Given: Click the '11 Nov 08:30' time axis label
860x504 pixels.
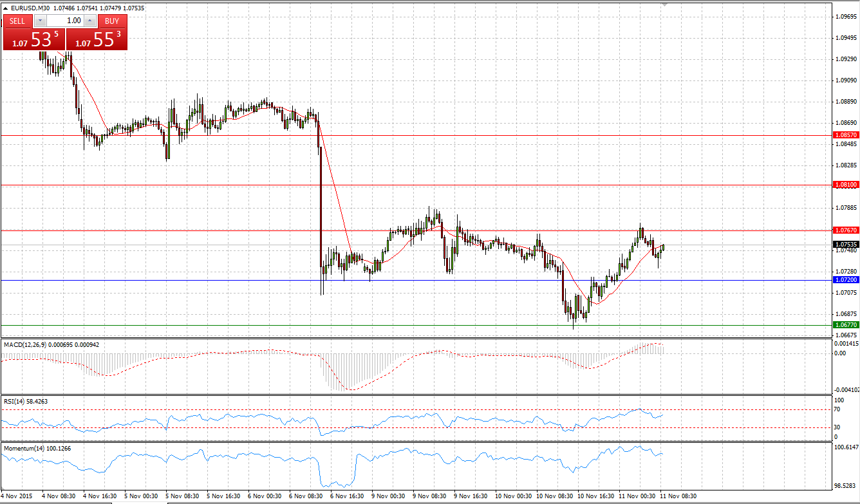Looking at the screenshot, I should (677, 496).
